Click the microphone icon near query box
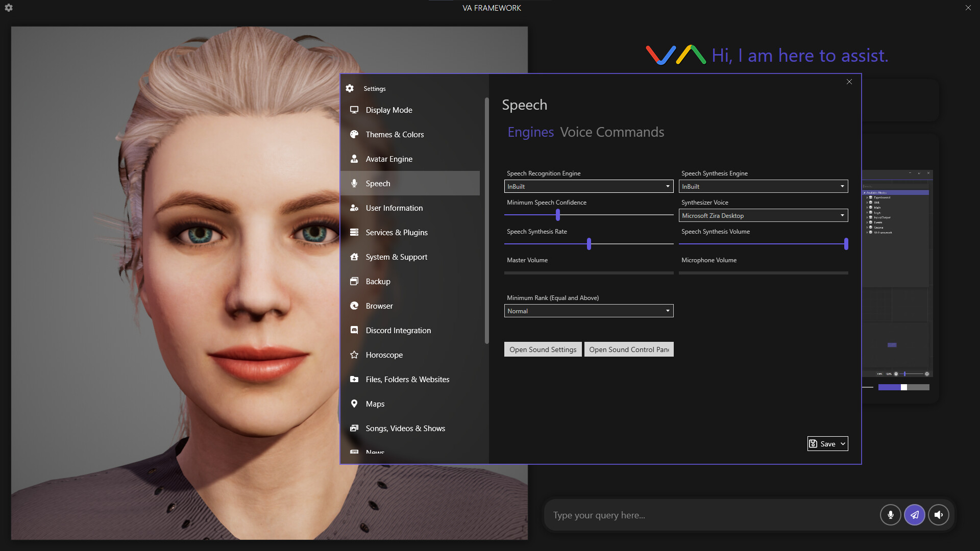980x551 pixels. click(890, 515)
